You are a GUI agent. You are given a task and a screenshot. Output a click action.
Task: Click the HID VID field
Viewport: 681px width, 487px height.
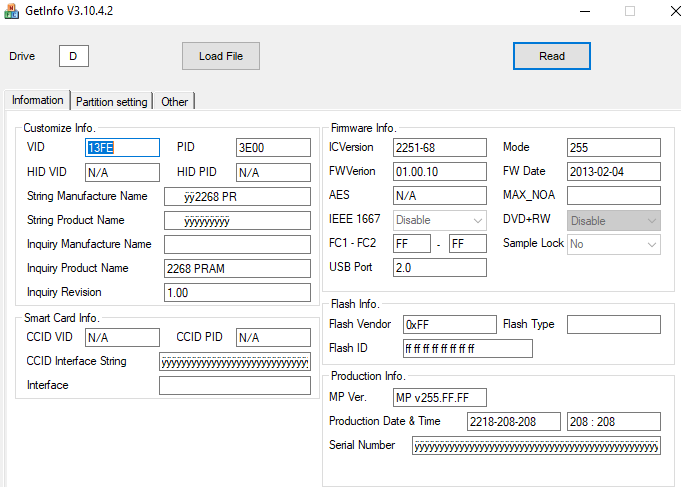tap(122, 172)
